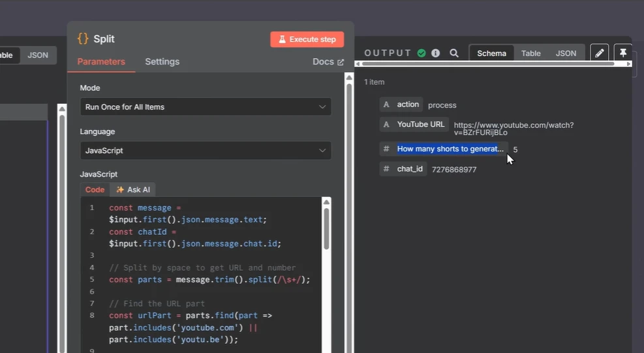Open the Docs external link
644x353 pixels.
(x=328, y=61)
